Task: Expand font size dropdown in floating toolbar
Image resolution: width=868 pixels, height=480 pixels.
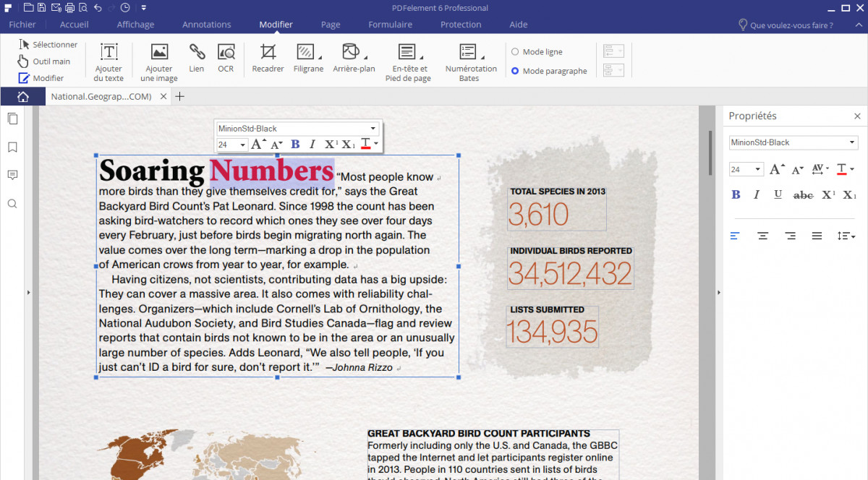Action: pos(243,145)
